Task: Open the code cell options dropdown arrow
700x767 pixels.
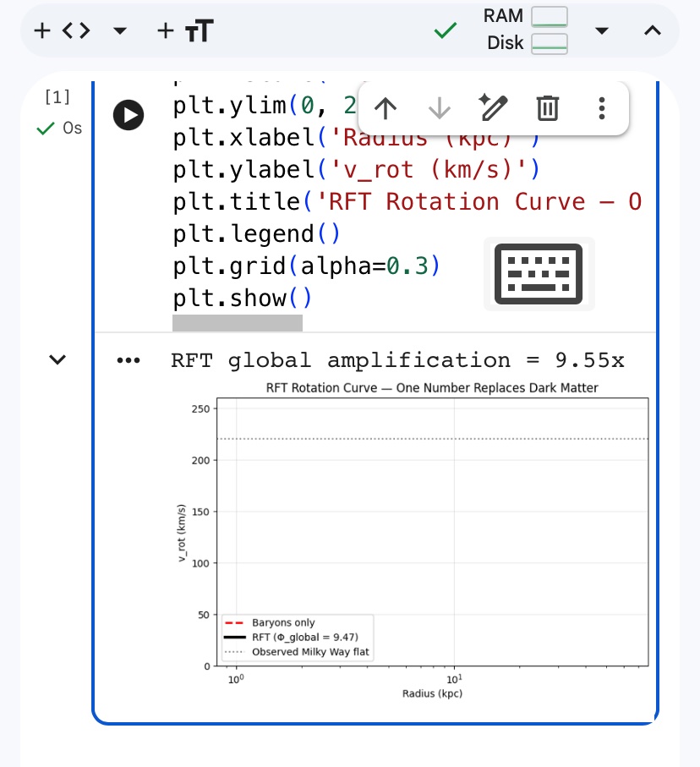Action: (120, 30)
